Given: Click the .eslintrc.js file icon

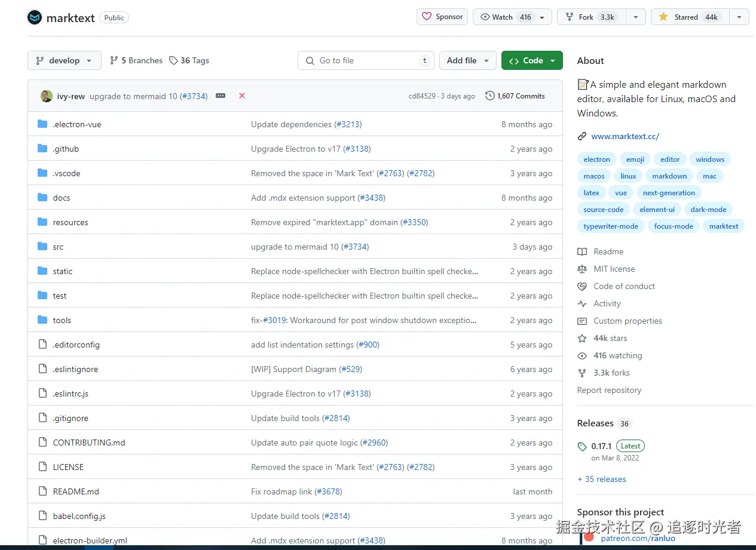Looking at the screenshot, I should coord(42,394).
